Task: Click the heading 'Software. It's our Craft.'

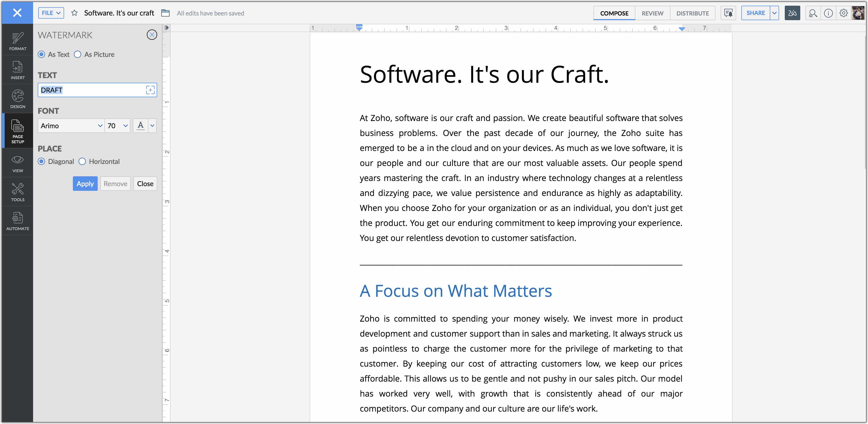Action: [x=484, y=74]
